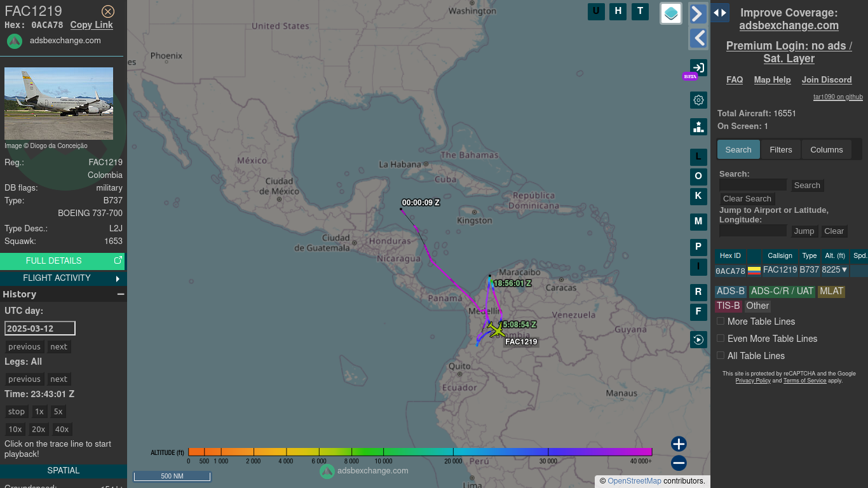
Task: Click the Clear Search button
Action: (x=747, y=199)
